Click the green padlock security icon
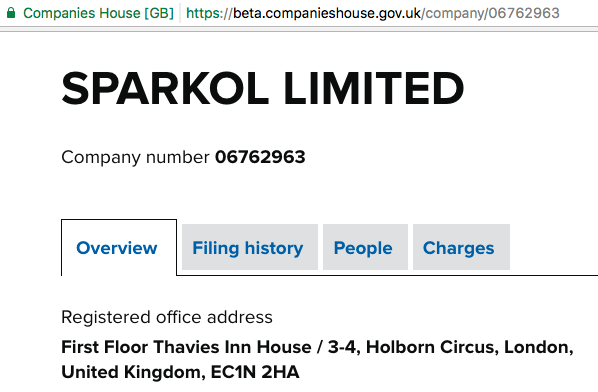Image resolution: width=598 pixels, height=392 pixels. point(11,13)
